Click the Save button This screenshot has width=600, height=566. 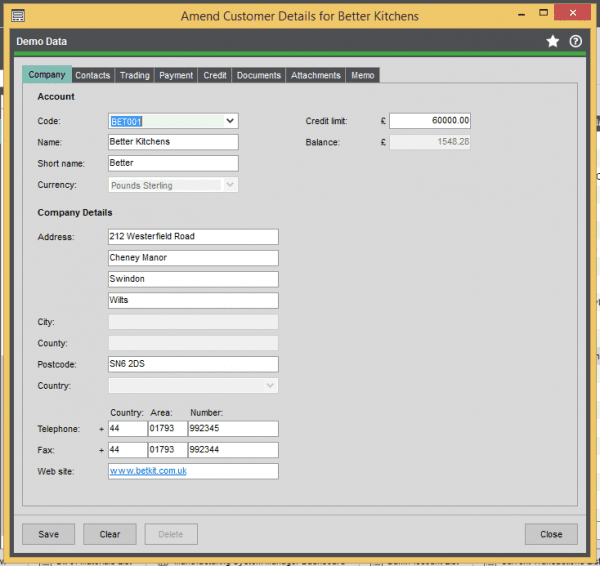[x=49, y=534]
